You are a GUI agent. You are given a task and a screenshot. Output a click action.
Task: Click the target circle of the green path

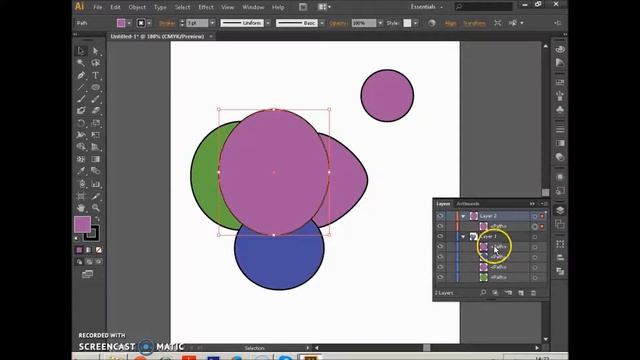(x=534, y=278)
